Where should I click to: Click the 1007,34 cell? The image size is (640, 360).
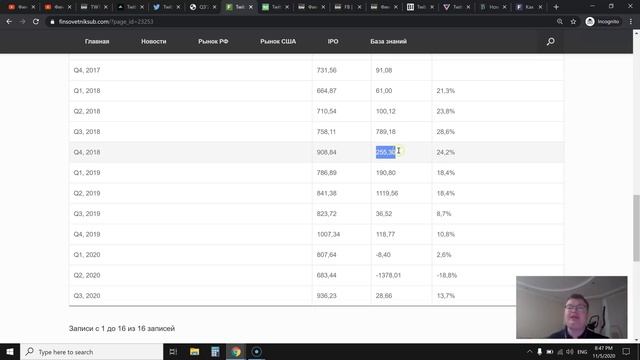point(328,234)
